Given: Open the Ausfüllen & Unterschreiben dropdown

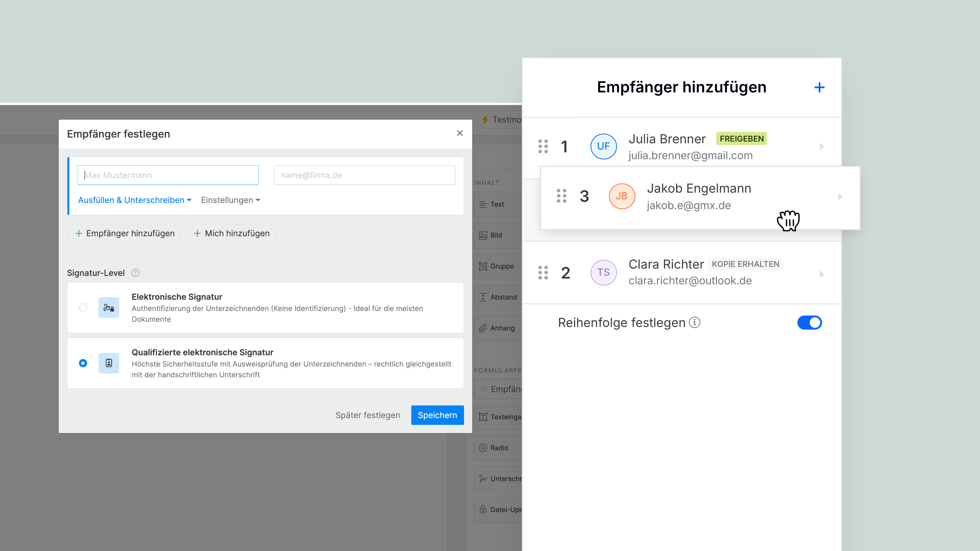Looking at the screenshot, I should click(x=135, y=200).
